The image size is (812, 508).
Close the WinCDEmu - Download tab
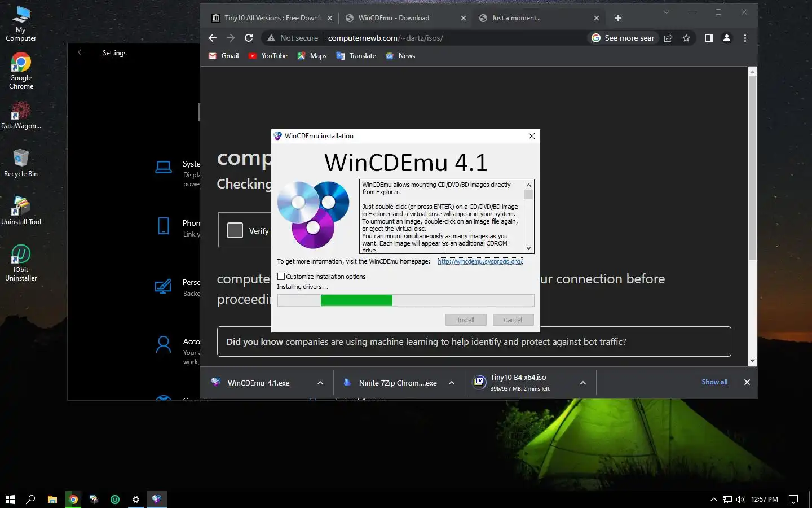tap(464, 18)
